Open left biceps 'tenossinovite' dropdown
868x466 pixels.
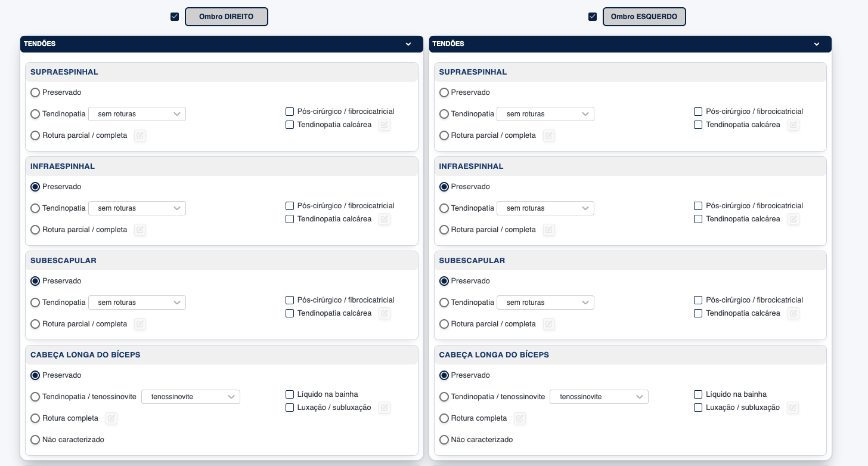599,397
